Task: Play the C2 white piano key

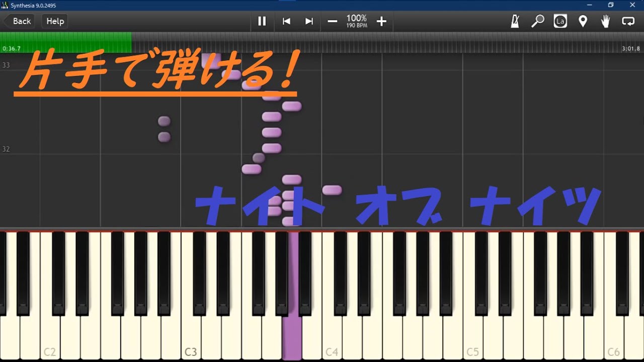Action: click(50, 337)
